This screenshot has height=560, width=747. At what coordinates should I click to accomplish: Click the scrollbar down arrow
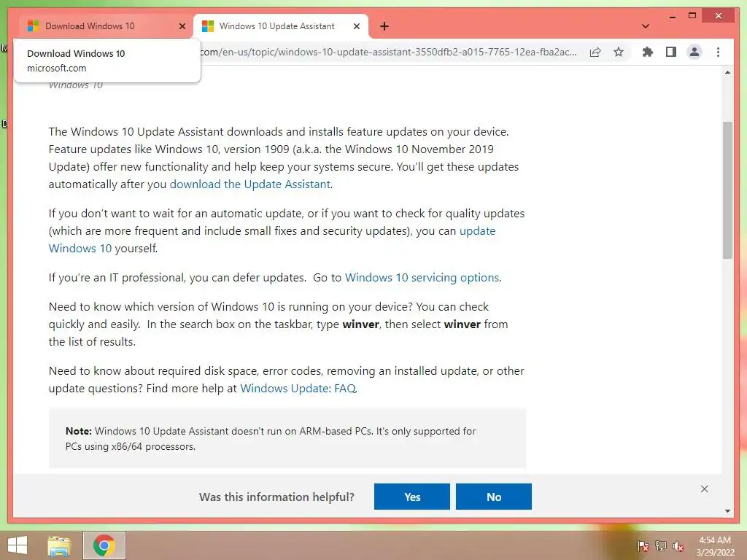(x=727, y=511)
